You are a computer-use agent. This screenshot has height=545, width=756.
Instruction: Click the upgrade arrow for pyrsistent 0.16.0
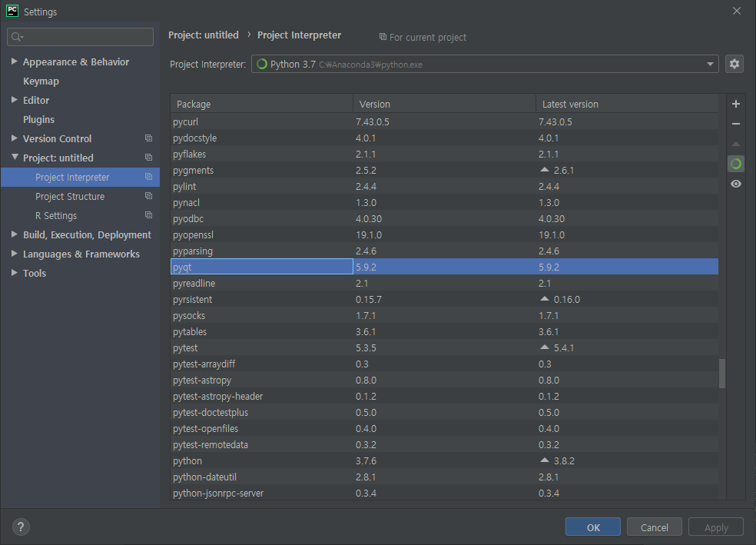545,299
